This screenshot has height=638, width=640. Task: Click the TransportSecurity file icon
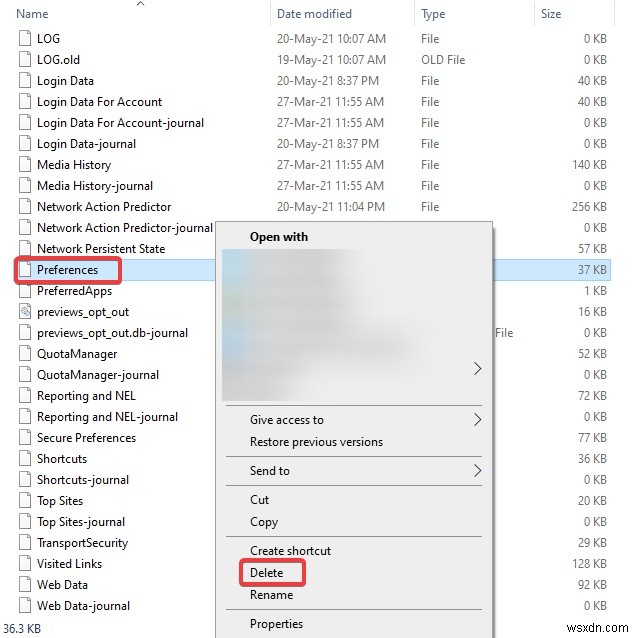tap(25, 543)
